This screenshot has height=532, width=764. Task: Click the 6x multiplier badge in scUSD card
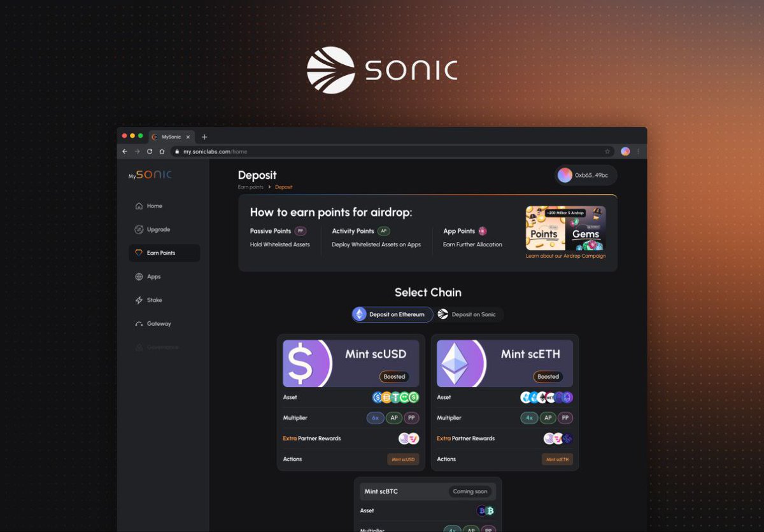[375, 418]
